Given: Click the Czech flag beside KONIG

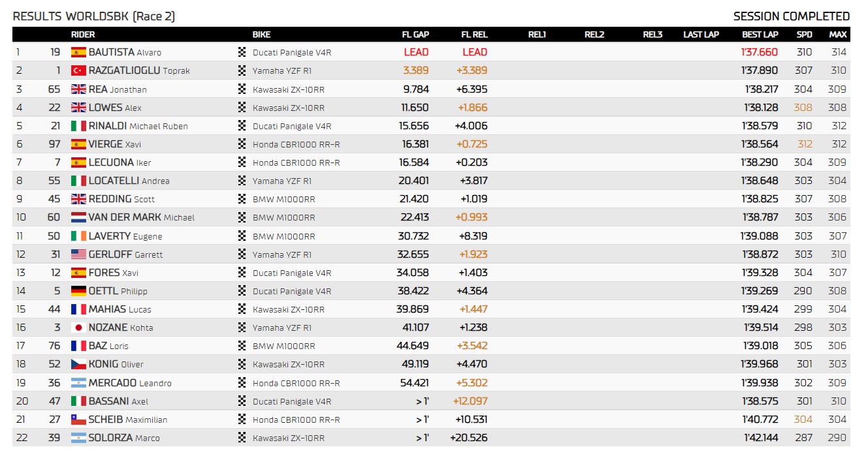Looking at the screenshot, I should tap(78, 364).
